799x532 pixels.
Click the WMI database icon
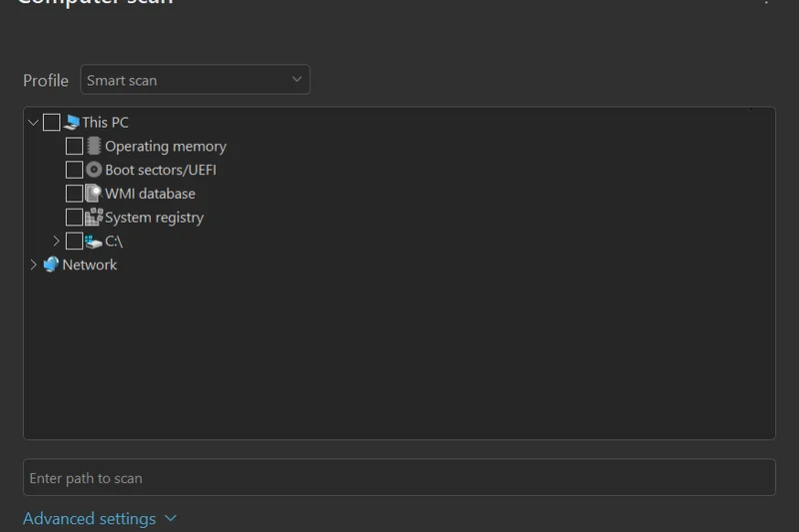point(94,194)
